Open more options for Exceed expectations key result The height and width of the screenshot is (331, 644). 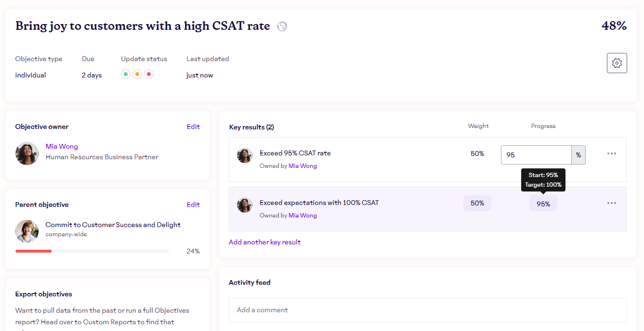click(611, 203)
